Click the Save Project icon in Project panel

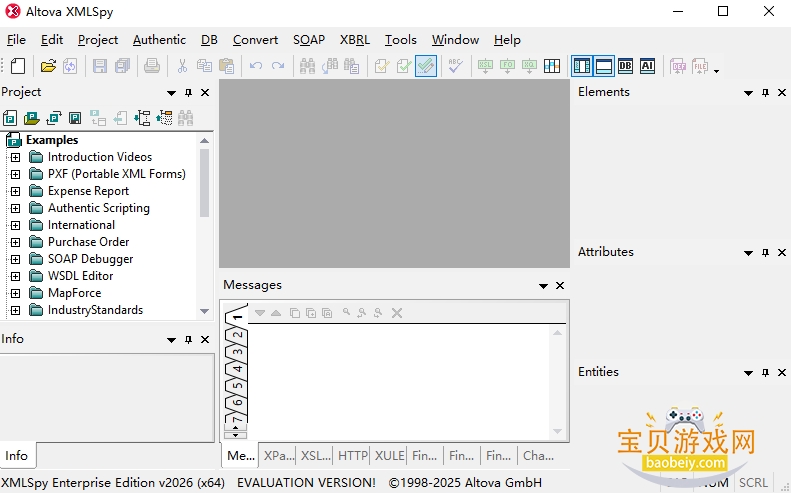point(75,118)
